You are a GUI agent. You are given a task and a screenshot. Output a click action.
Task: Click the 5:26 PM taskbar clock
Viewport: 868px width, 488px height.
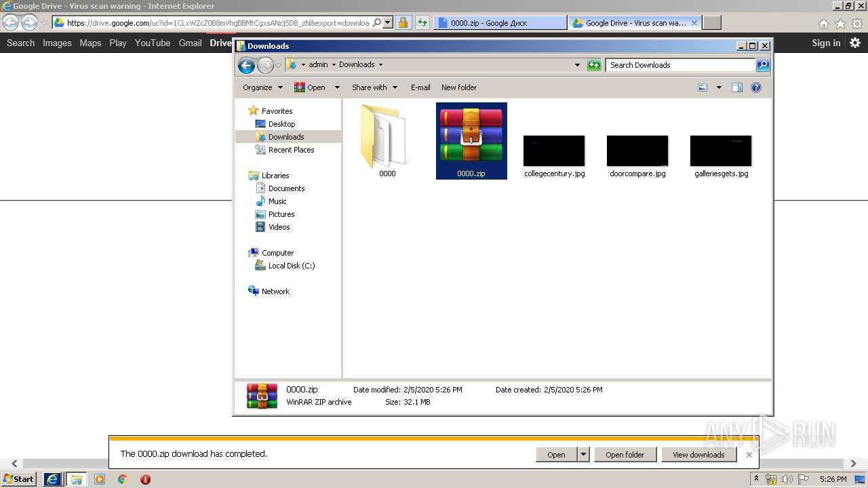coord(833,479)
